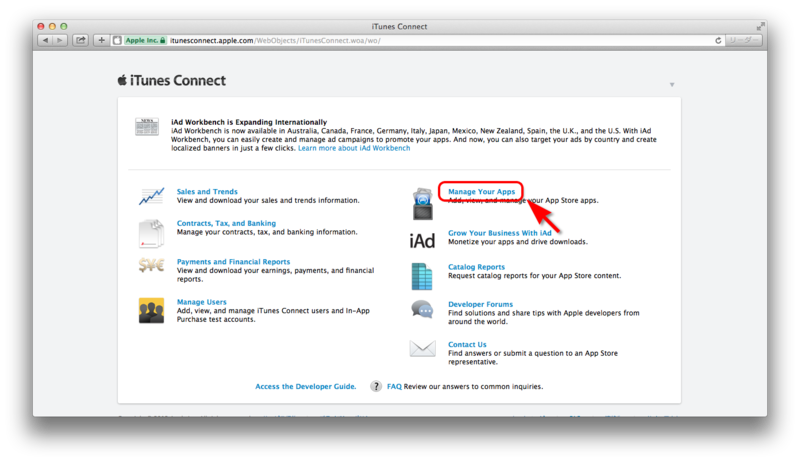Click the iAd Workbench is Expanding Internationally headline
The width and height of the screenshot is (800, 462).
click(249, 122)
